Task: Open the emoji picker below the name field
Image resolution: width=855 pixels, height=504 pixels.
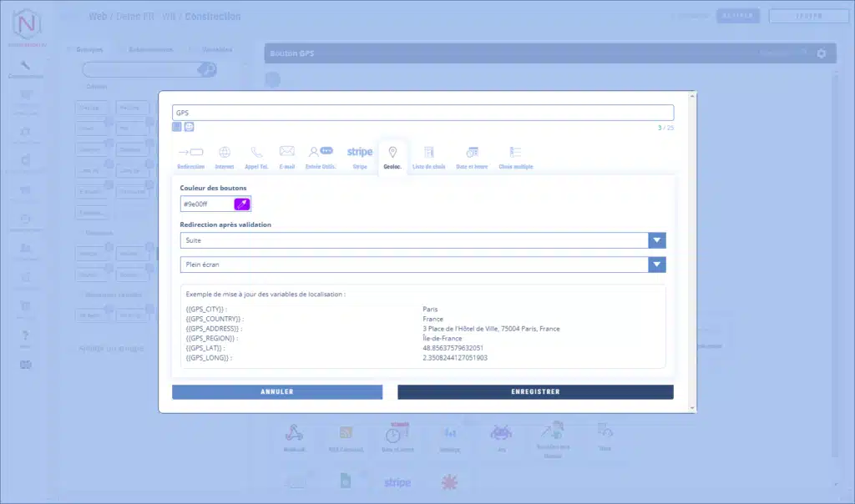Action: pyautogui.click(x=189, y=127)
